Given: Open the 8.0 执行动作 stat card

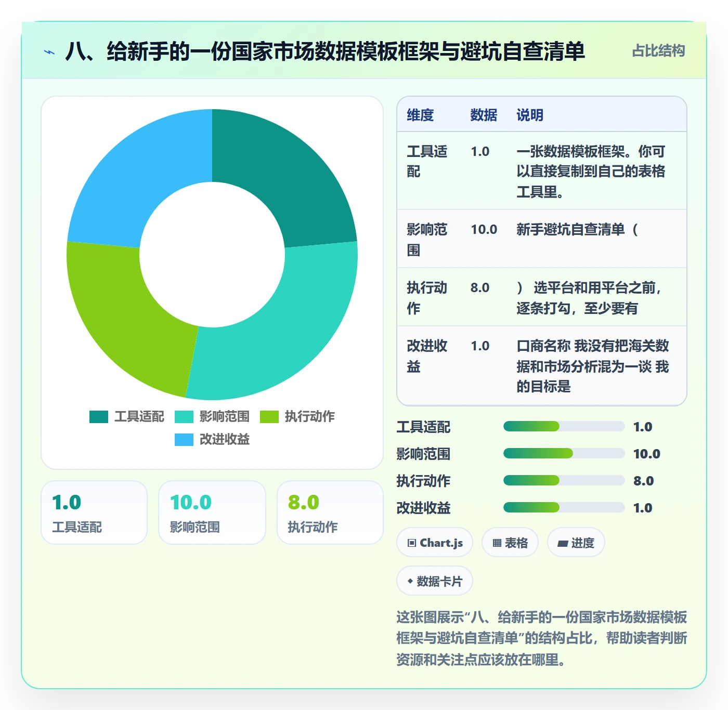Looking at the screenshot, I should [330, 512].
